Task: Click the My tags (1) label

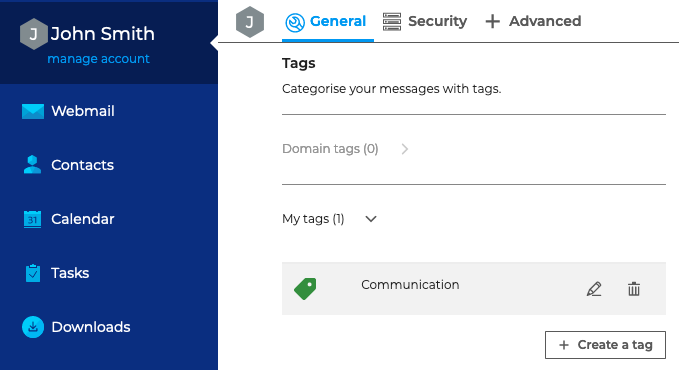Action: point(313,219)
